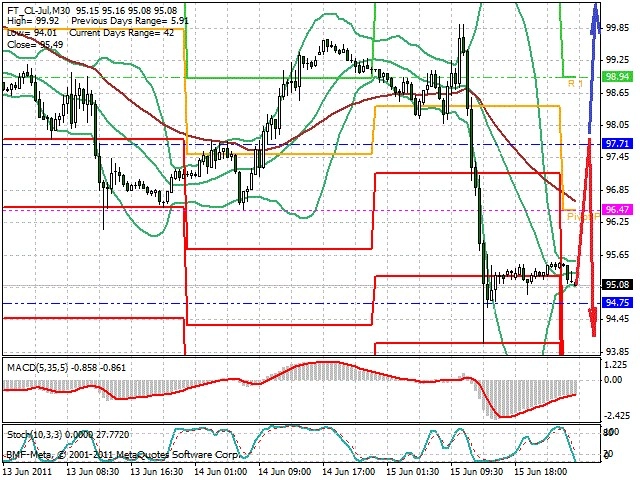Viewport: 640px width, 480px height.
Task: Click the 13 Jun 2011 date axis label
Action: (27, 472)
